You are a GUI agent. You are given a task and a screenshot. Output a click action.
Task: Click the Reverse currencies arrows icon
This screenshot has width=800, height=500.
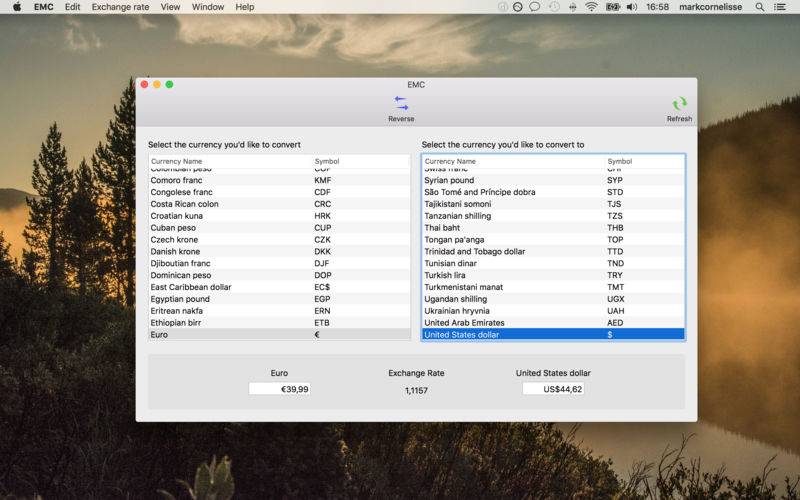point(402,103)
